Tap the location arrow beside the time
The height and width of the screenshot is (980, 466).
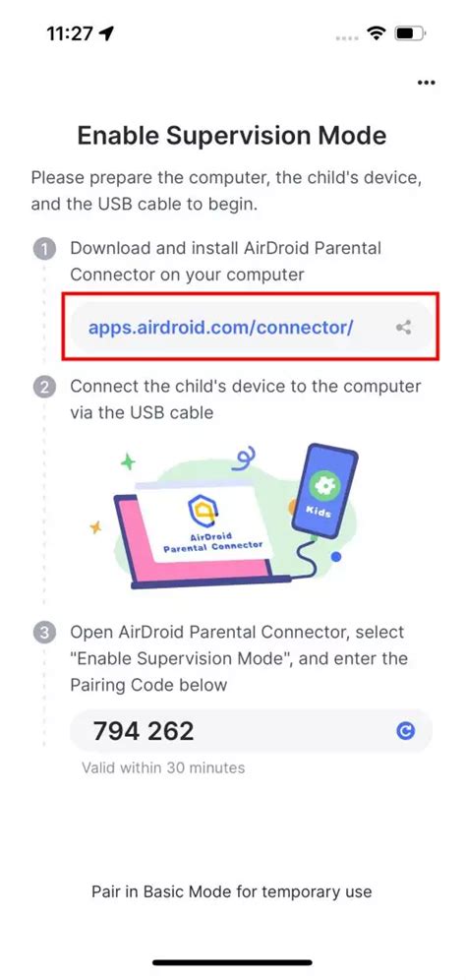point(106,33)
